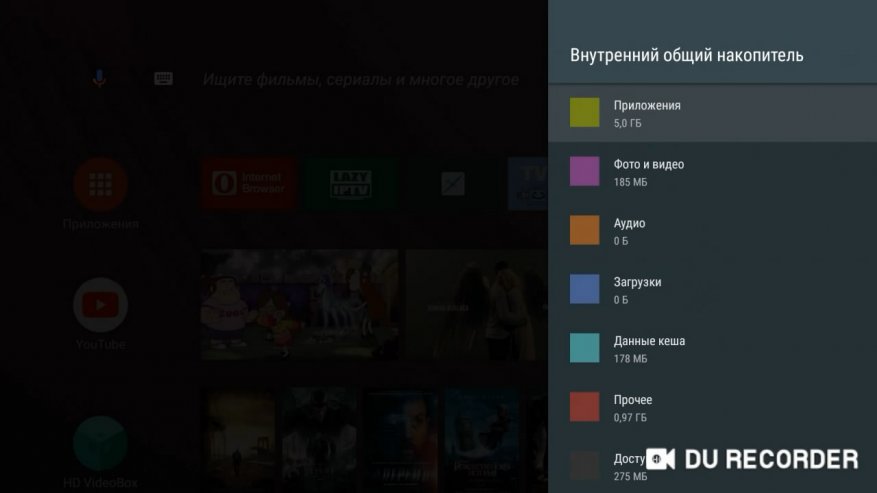Image resolution: width=877 pixels, height=493 pixels.
Task: Open the Прочее 0,97 ГБ entry
Action: [713, 407]
